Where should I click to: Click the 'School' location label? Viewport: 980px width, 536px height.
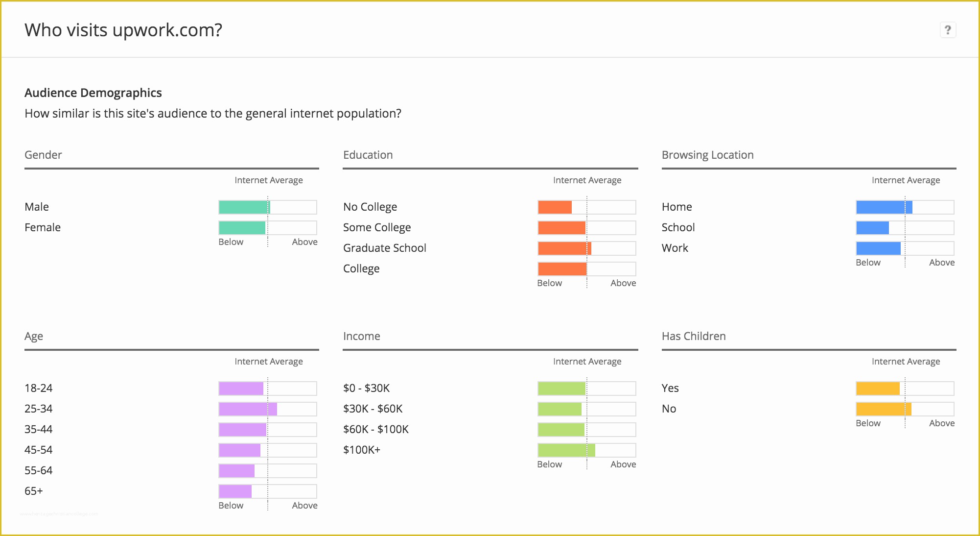pos(678,227)
